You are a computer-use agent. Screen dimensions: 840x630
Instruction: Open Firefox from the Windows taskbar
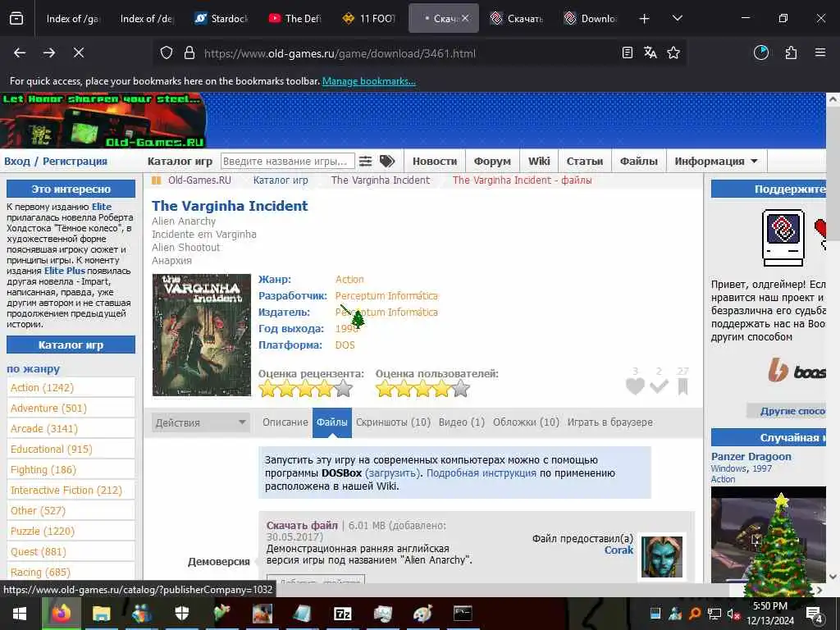point(61,613)
